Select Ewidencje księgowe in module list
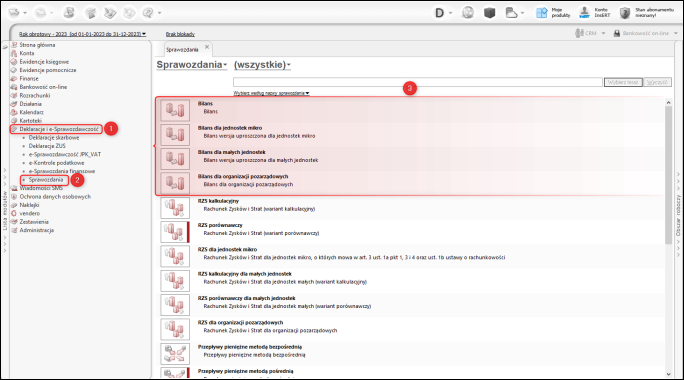 click(44, 62)
